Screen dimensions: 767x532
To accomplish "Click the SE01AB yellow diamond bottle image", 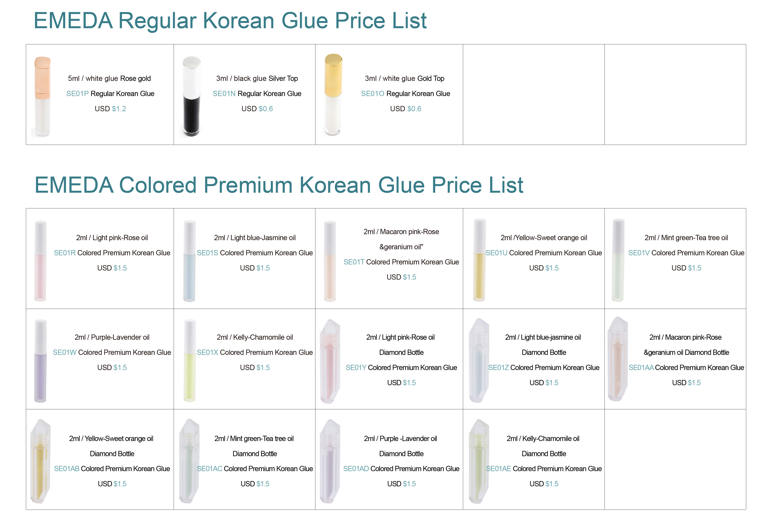I will click(x=40, y=461).
